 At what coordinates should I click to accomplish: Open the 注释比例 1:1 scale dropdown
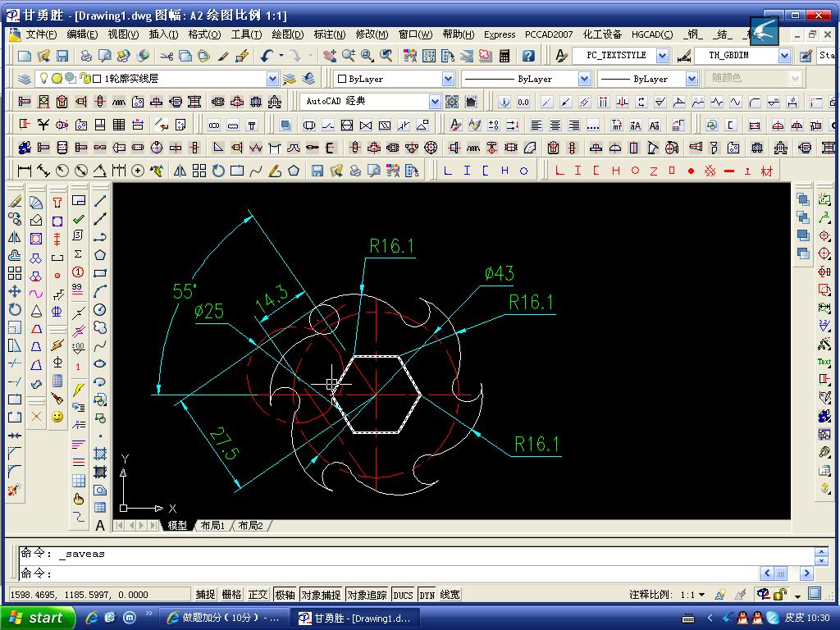[692, 595]
